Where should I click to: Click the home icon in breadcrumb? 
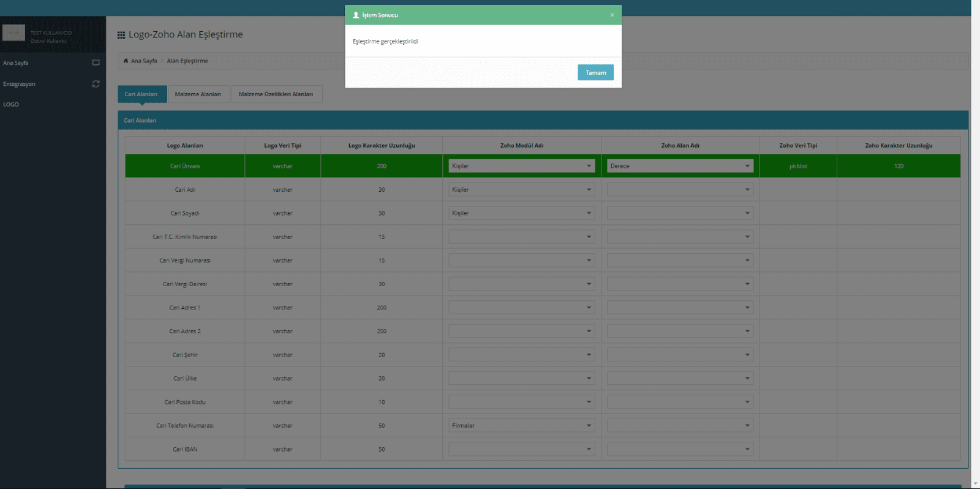tap(126, 61)
